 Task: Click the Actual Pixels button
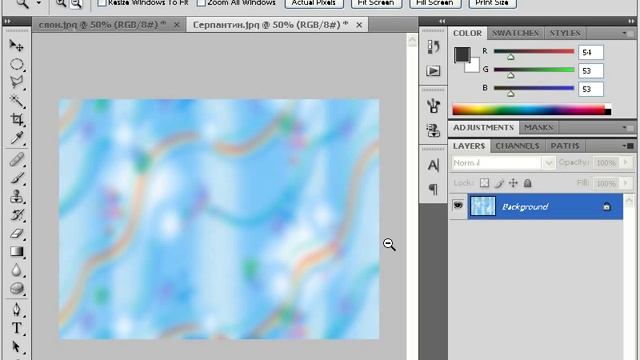tap(313, 3)
